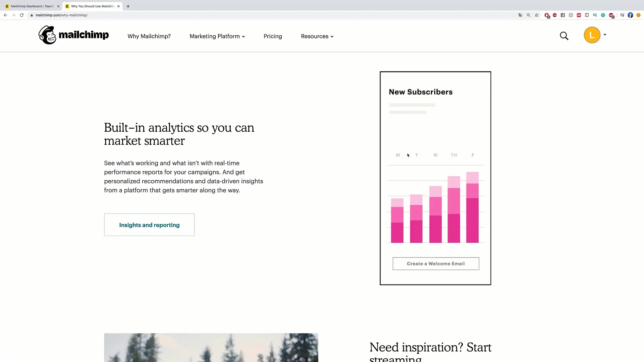This screenshot has height=362, width=644.
Task: Expand the Marketing Platform dropdown
Action: [x=217, y=36]
